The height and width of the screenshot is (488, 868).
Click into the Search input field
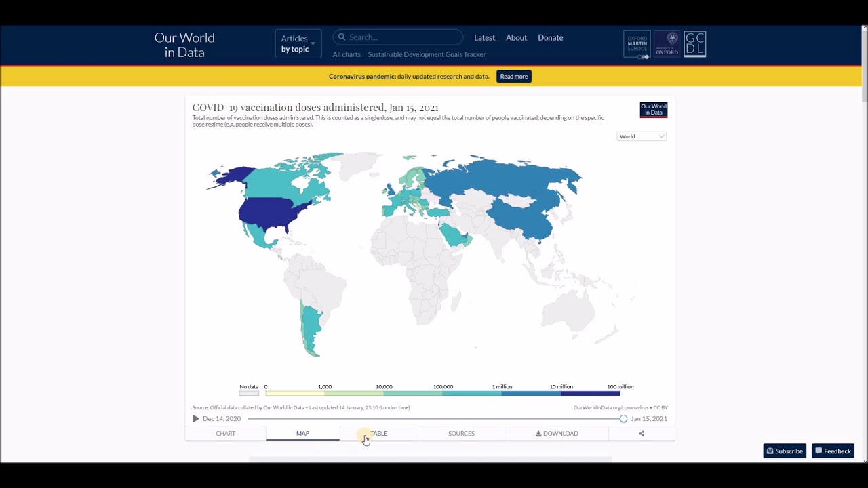tap(403, 37)
